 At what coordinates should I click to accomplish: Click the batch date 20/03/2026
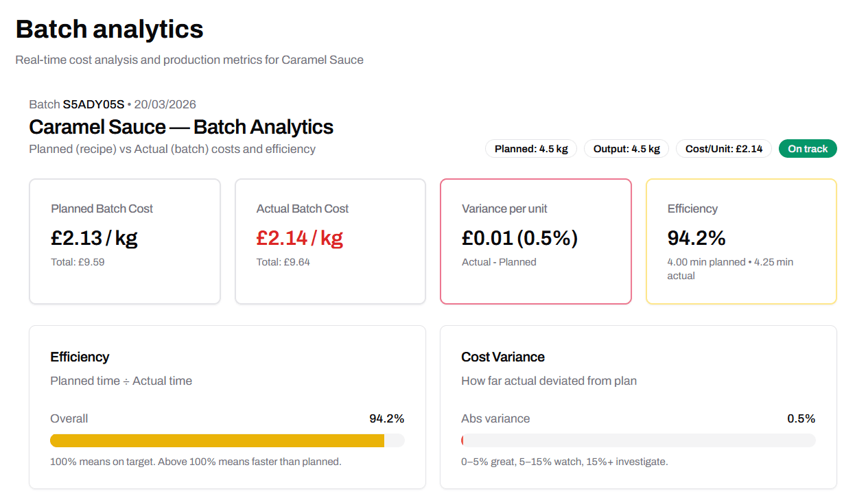click(165, 104)
